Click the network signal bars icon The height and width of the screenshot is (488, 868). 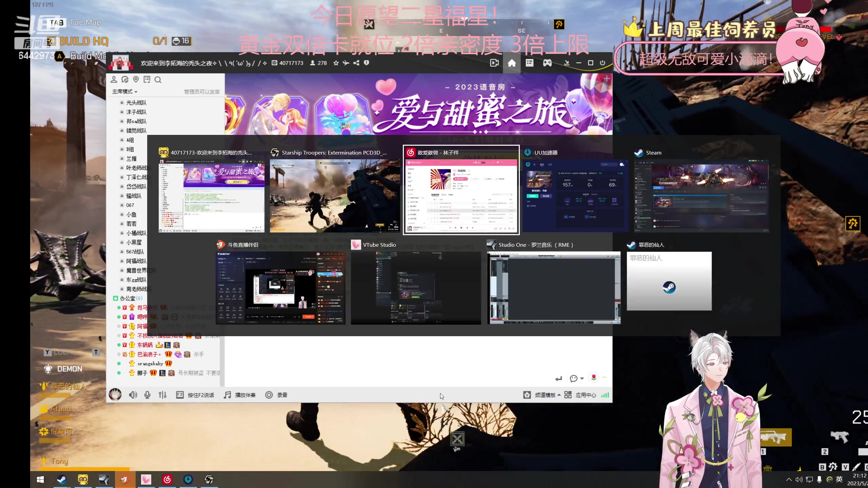click(x=605, y=395)
